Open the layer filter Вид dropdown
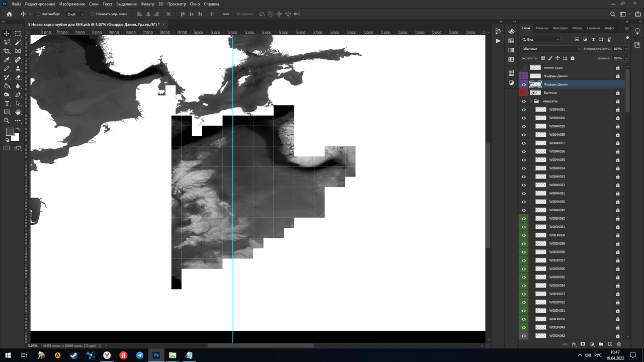This screenshot has width=644, height=362. (x=541, y=39)
